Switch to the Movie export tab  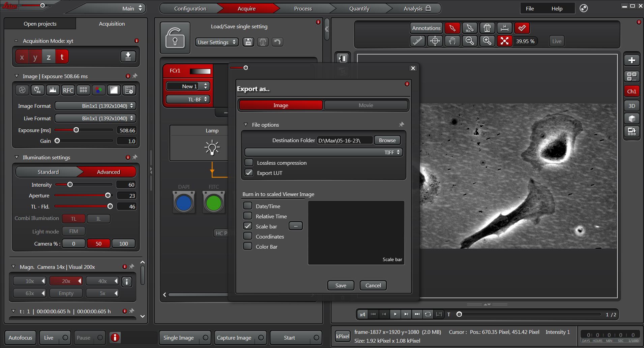click(x=366, y=105)
